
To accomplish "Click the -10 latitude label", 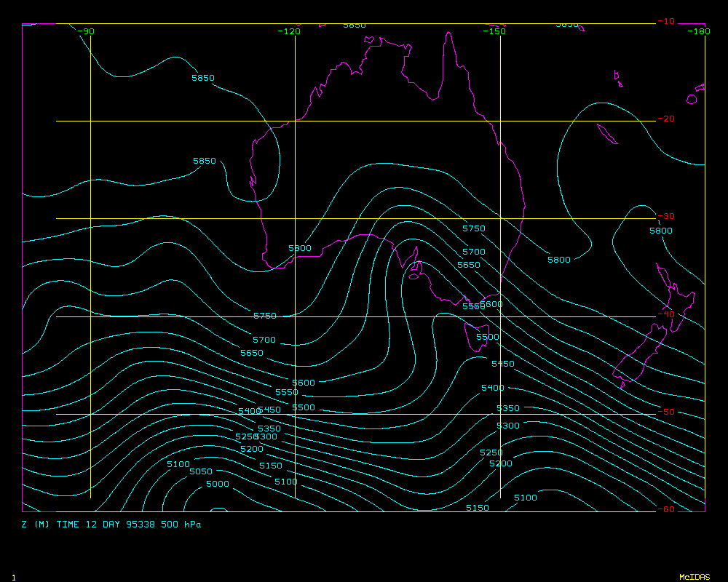I will click(x=665, y=22).
